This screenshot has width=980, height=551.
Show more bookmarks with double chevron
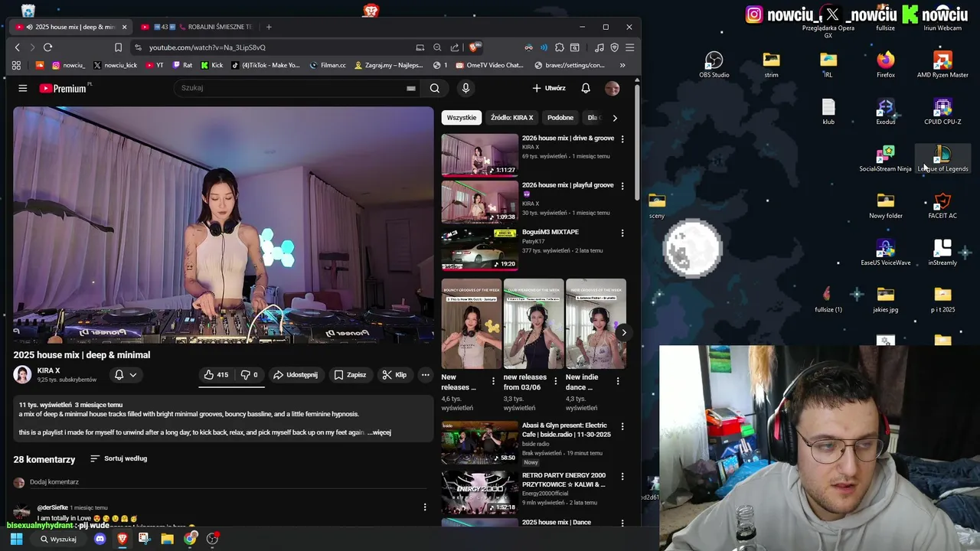click(x=622, y=65)
